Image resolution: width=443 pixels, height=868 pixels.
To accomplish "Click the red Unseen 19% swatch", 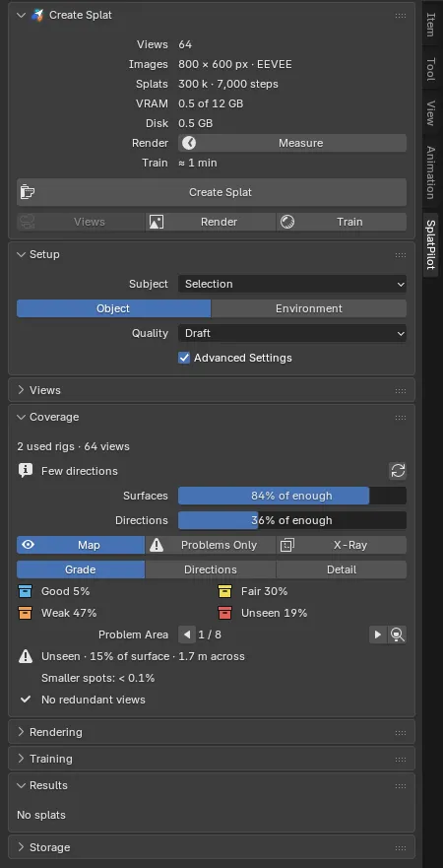I will tap(224, 614).
